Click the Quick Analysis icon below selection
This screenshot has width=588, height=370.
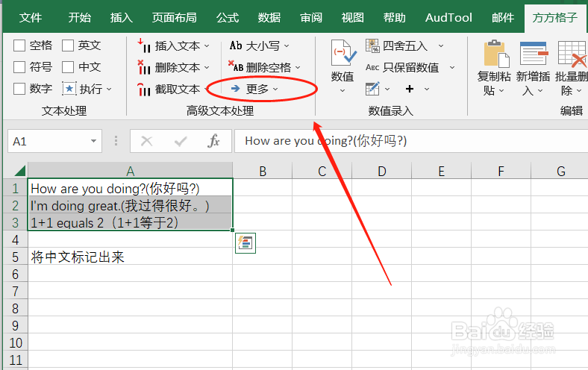pyautogui.click(x=245, y=243)
